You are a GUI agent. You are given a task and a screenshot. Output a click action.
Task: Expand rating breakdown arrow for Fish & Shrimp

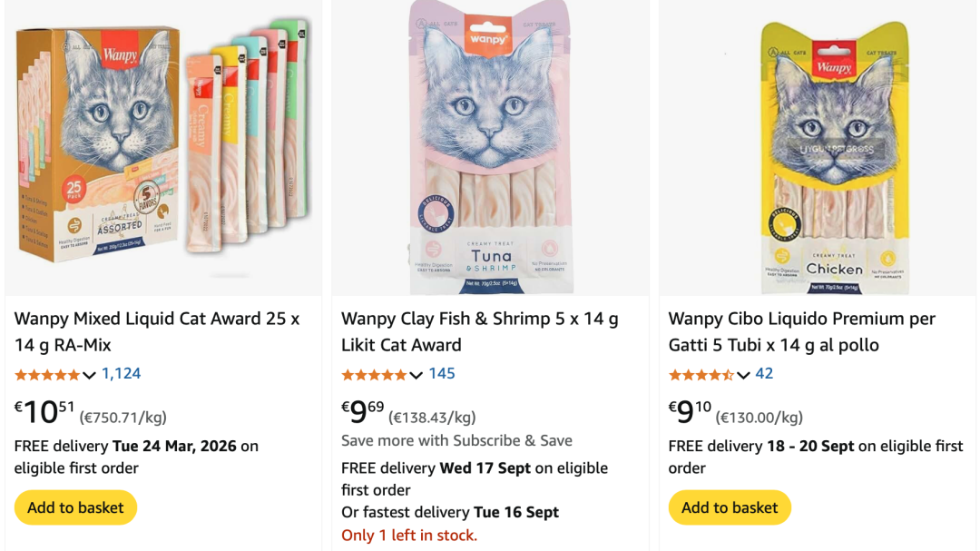(x=416, y=375)
